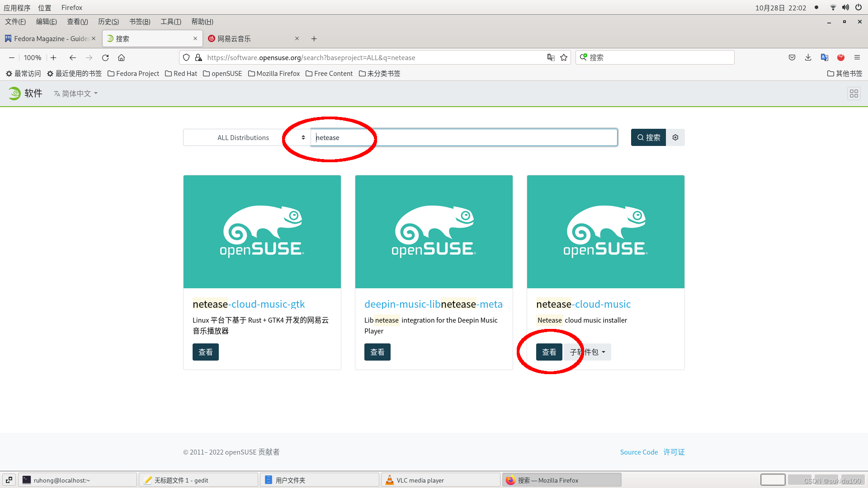Open the Mozilla Firefox bookmark folder
868x488 pixels.
(274, 74)
